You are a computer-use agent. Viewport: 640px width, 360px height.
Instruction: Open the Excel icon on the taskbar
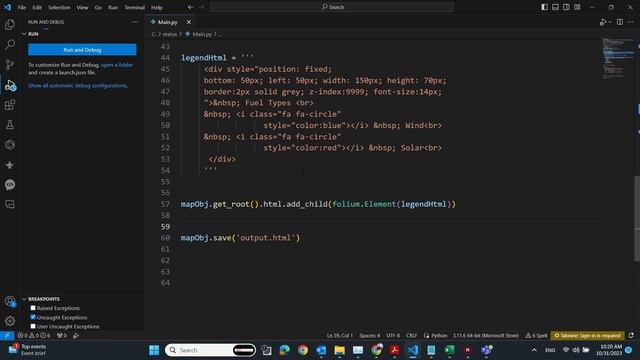coord(449,350)
